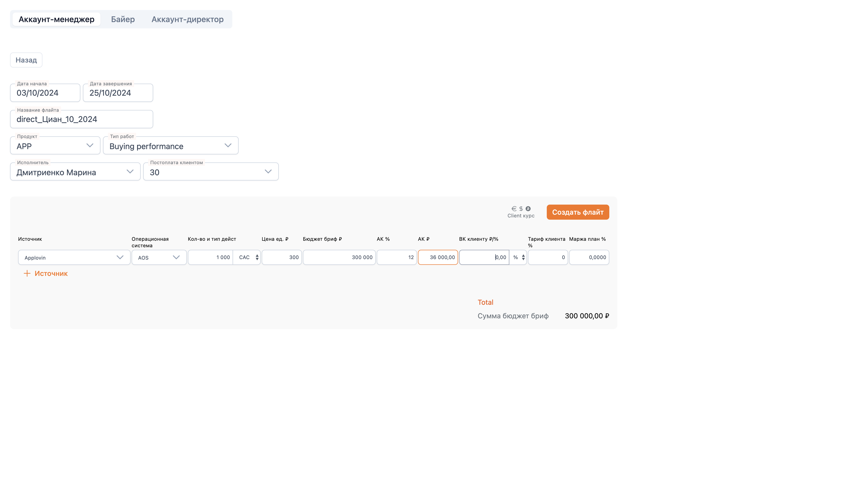Click the plus icon next to Источник
Screen dimensions: 868x481
[x=27, y=273]
